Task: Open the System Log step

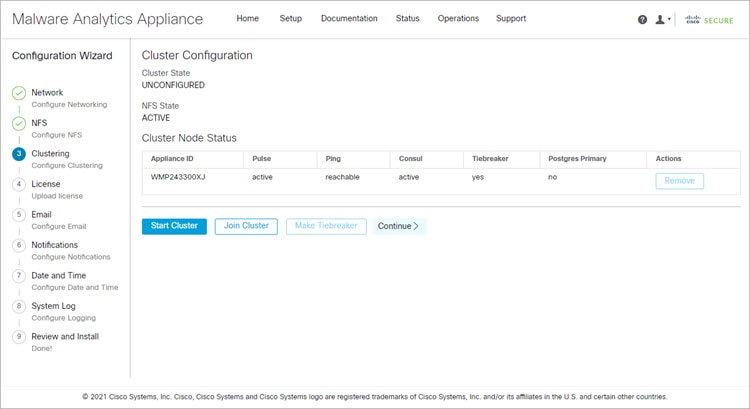Action: [53, 306]
